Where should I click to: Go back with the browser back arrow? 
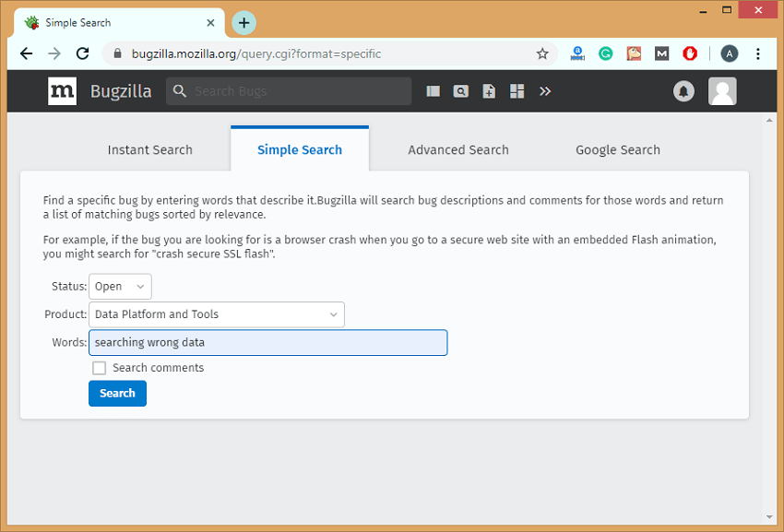pyautogui.click(x=26, y=53)
